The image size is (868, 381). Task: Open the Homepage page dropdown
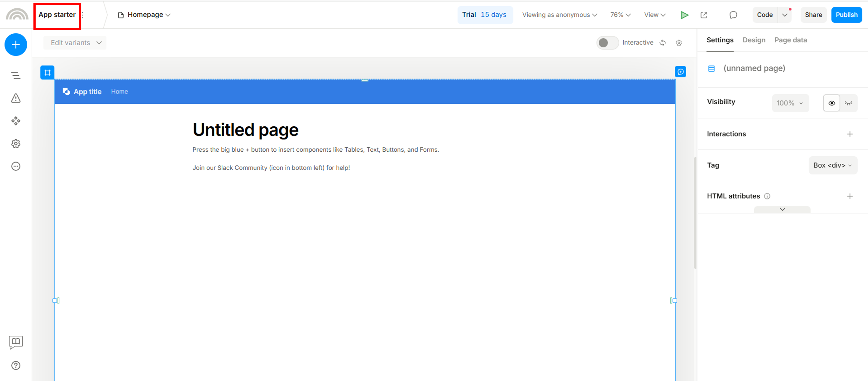click(144, 15)
